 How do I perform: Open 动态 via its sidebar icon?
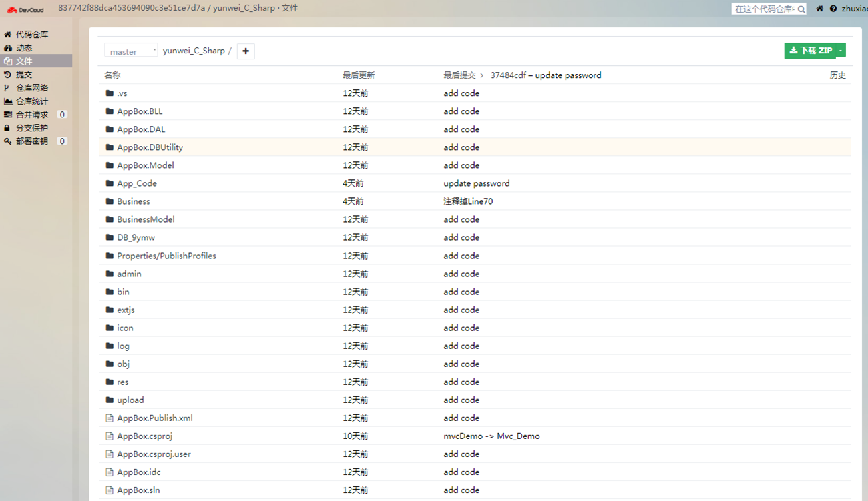8,48
